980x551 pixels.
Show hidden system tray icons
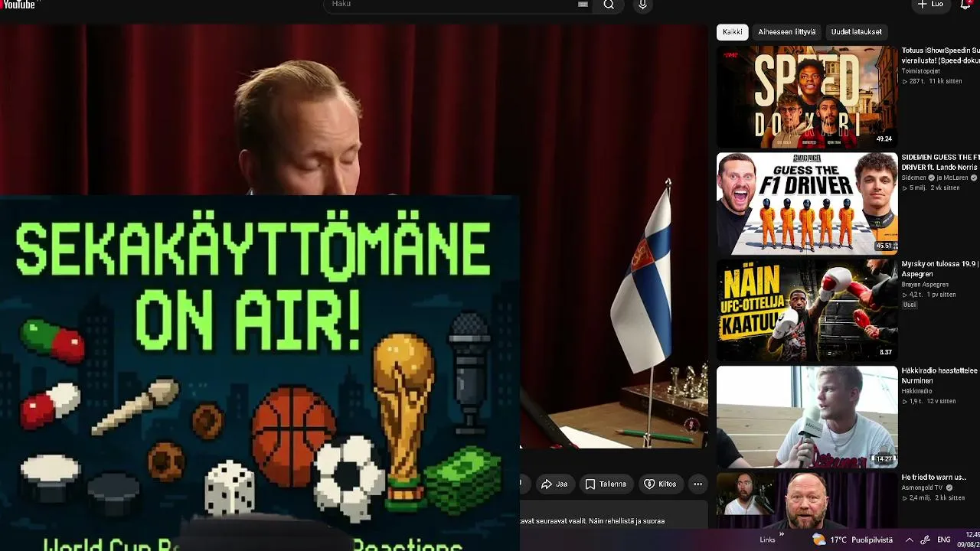point(910,540)
